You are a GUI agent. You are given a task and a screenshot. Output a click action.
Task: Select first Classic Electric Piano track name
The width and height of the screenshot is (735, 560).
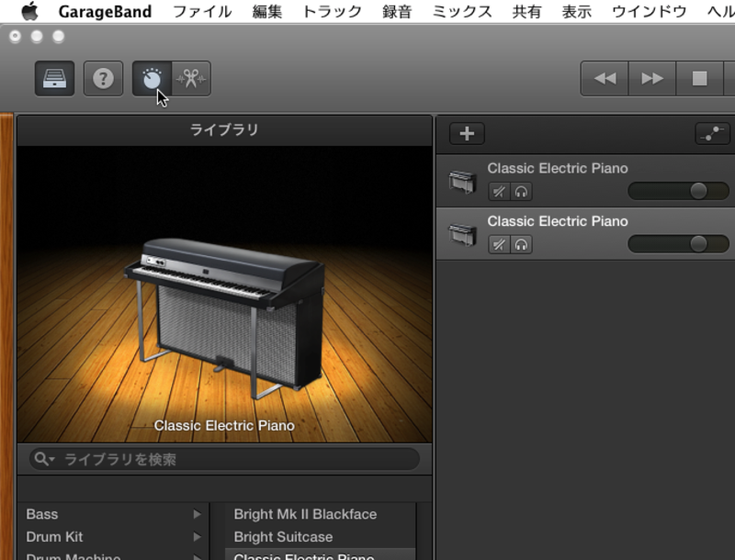[x=558, y=168]
